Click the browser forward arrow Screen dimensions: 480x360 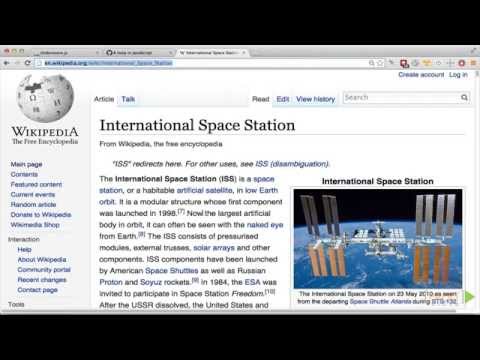pyautogui.click(x=17, y=63)
